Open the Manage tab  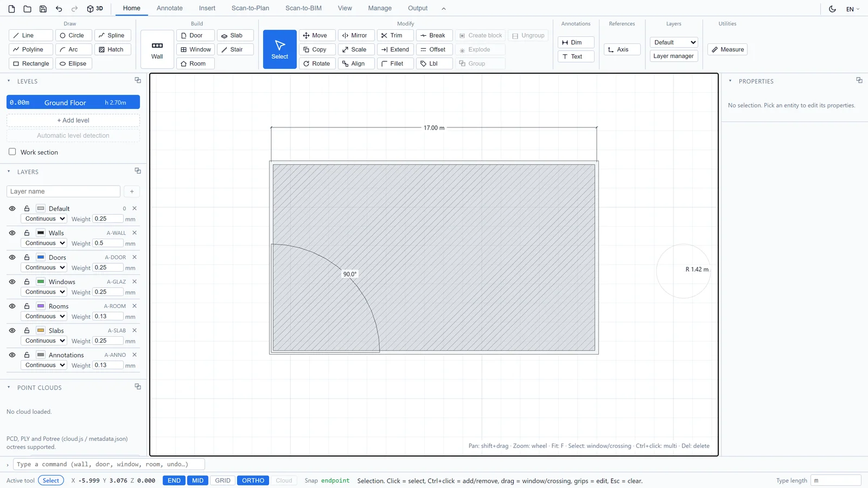380,8
